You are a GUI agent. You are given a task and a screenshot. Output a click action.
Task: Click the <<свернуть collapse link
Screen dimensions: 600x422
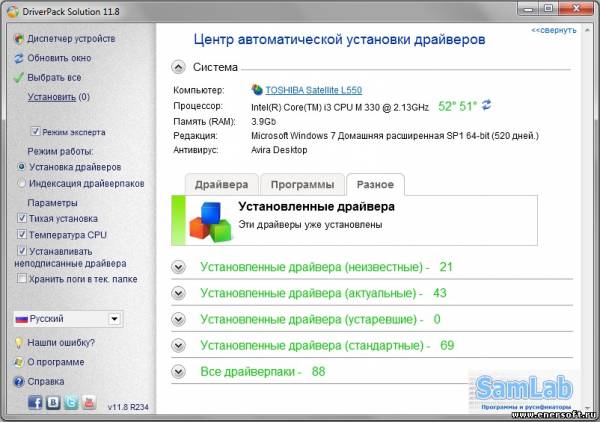tap(553, 30)
